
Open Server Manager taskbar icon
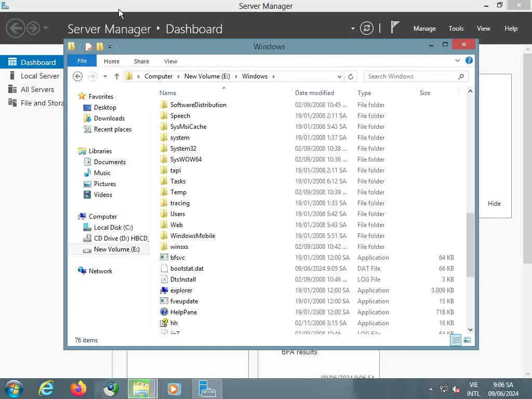207,389
